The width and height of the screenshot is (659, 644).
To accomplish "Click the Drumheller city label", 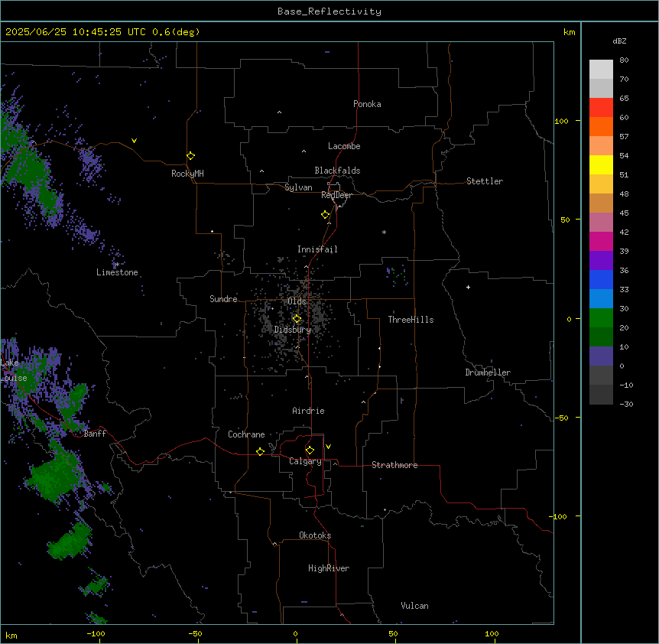I will point(488,372).
